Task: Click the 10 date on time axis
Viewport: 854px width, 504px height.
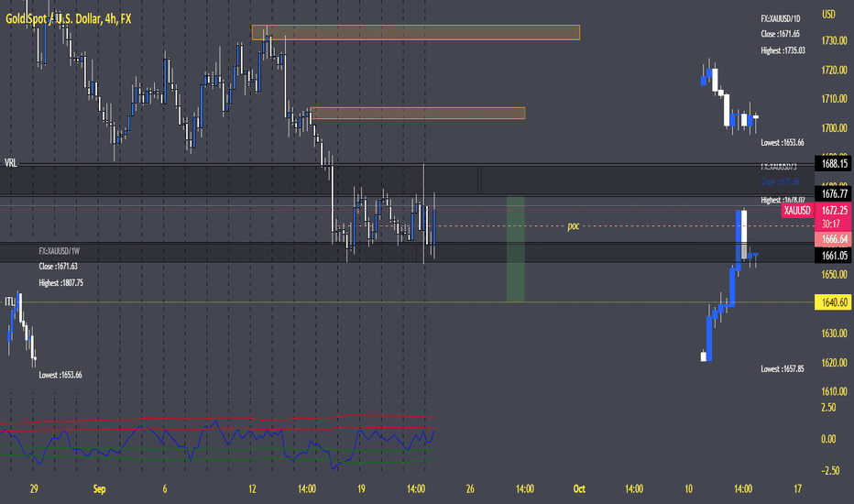Action: (688, 488)
